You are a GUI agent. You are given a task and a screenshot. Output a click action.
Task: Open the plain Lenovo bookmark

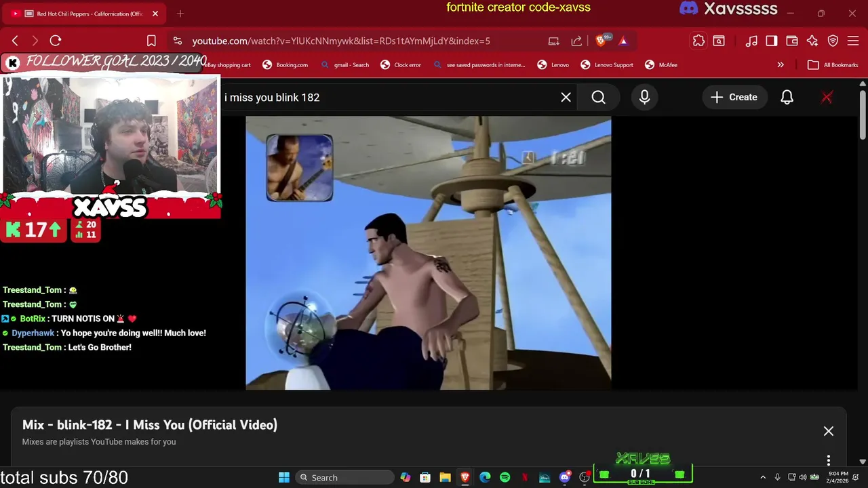tap(553, 65)
